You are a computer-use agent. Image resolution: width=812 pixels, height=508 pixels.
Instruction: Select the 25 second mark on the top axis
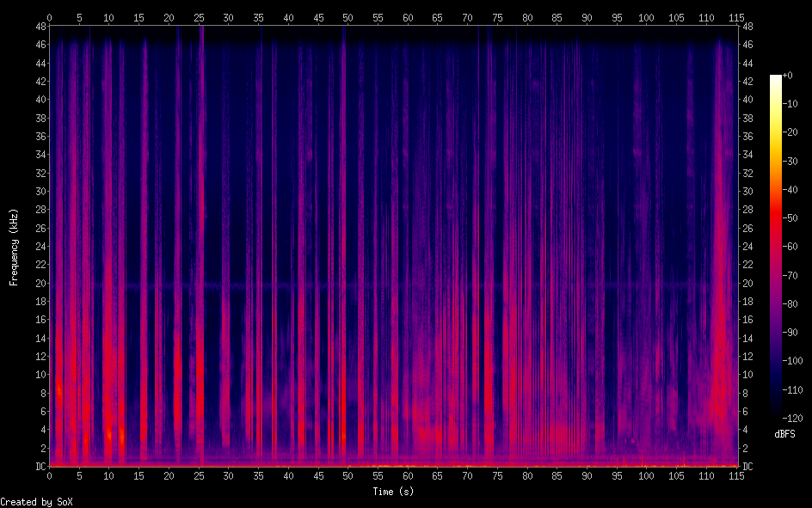[x=199, y=16]
